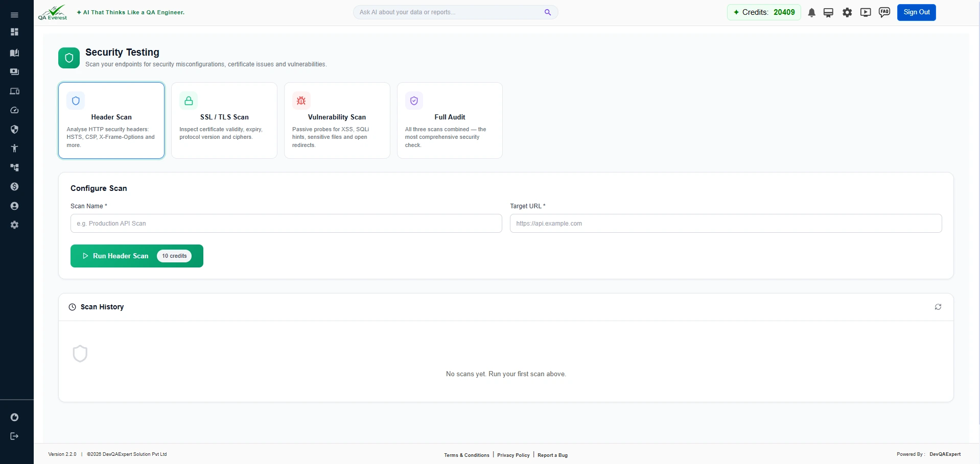The width and height of the screenshot is (980, 464).
Task: Click the 'Scan History' heading
Action: (x=102, y=307)
